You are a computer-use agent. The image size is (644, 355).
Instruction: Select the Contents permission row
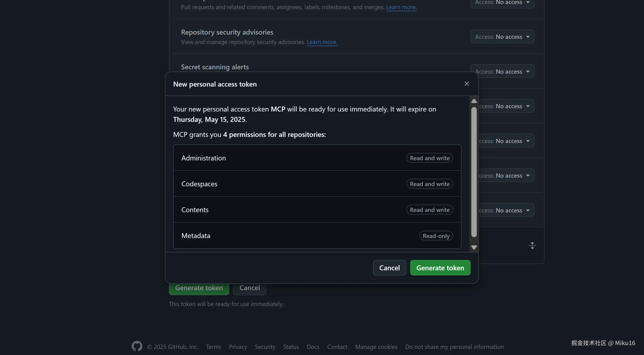317,210
